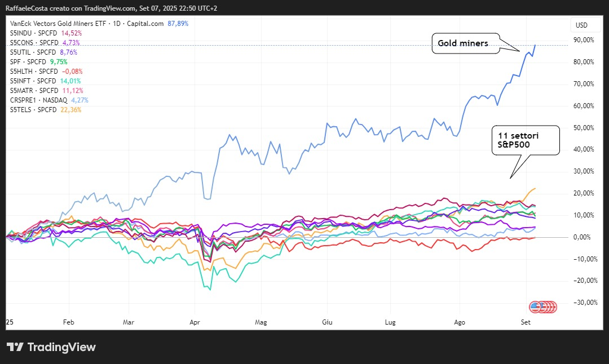Click the Apr time axis label
Image resolution: width=609 pixels, height=364 pixels.
tap(195, 322)
